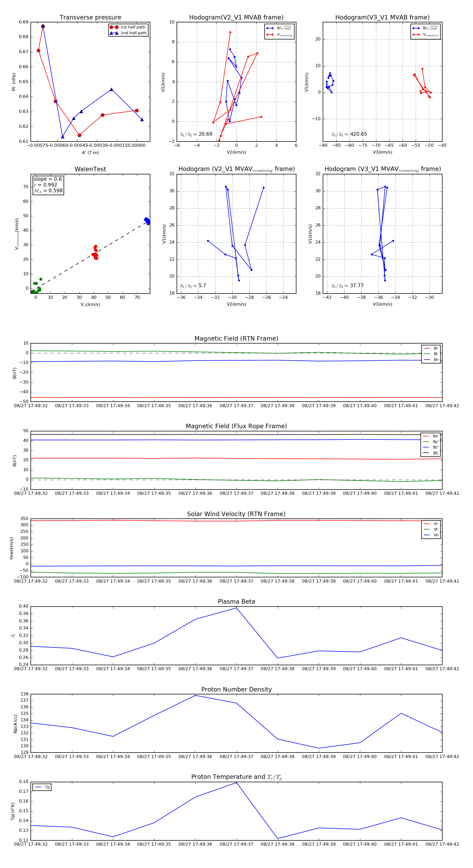Select the "Br" legend entry

click(x=431, y=349)
